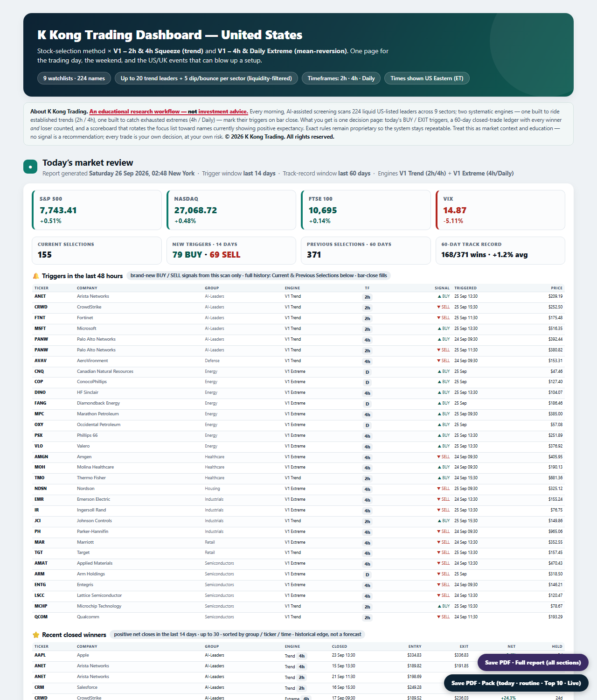Click the PSX ticker

pos(38,435)
